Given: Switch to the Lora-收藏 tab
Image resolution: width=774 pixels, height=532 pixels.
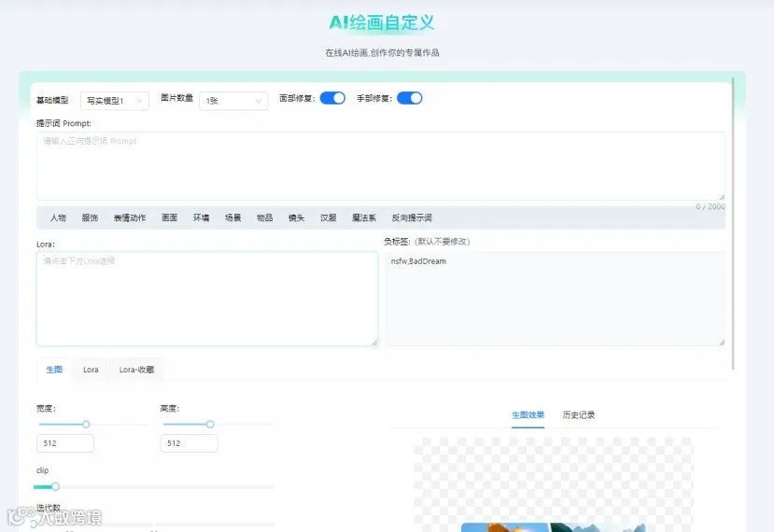Looking at the screenshot, I should pos(136,370).
